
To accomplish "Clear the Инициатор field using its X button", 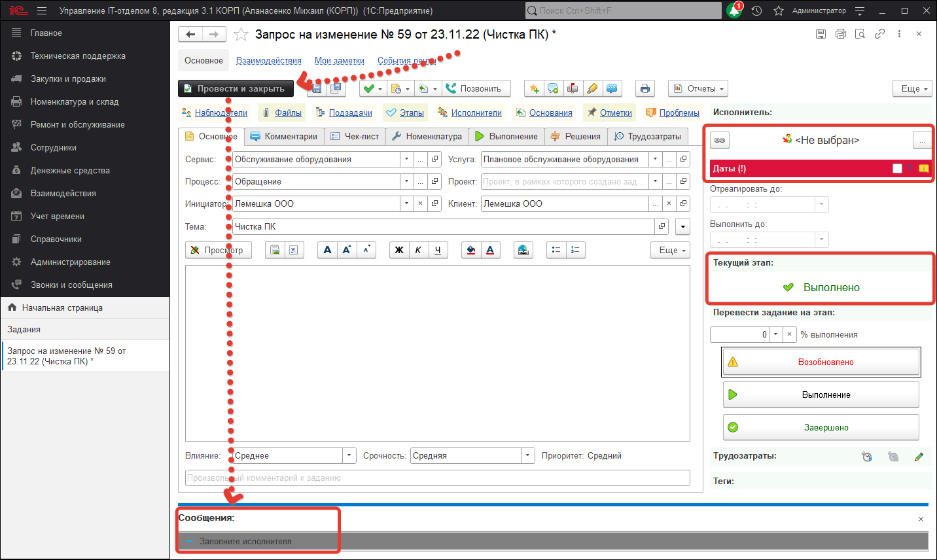I will pyautogui.click(x=420, y=203).
